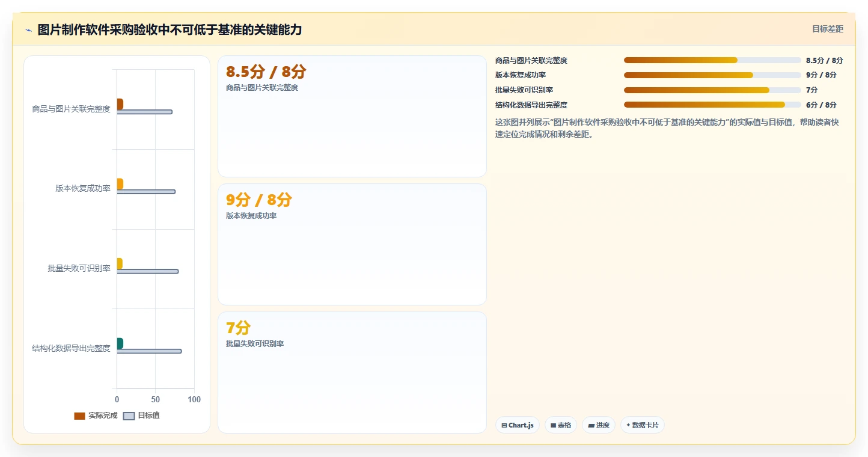
Task: Click the 进度 tag
Action: tap(599, 425)
